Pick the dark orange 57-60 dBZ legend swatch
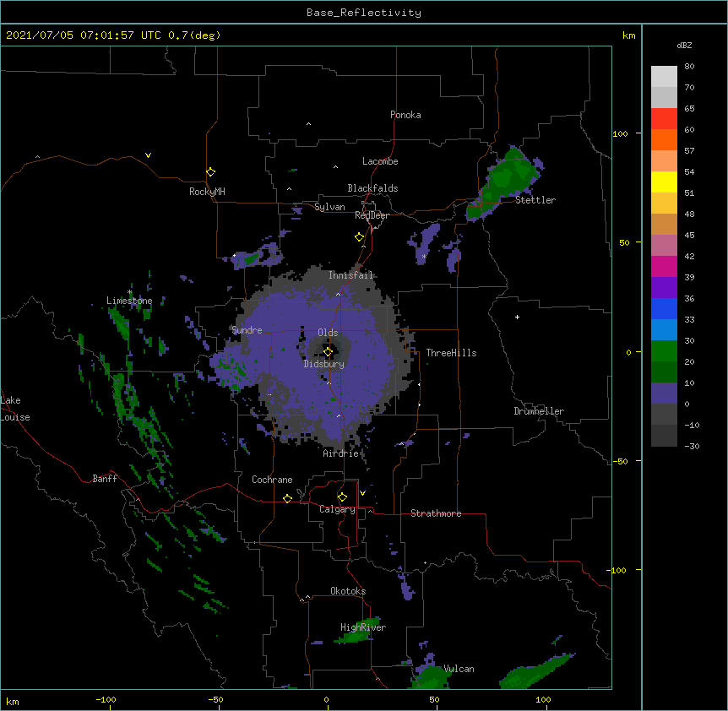Image resolution: width=728 pixels, height=711 pixels. [x=664, y=139]
